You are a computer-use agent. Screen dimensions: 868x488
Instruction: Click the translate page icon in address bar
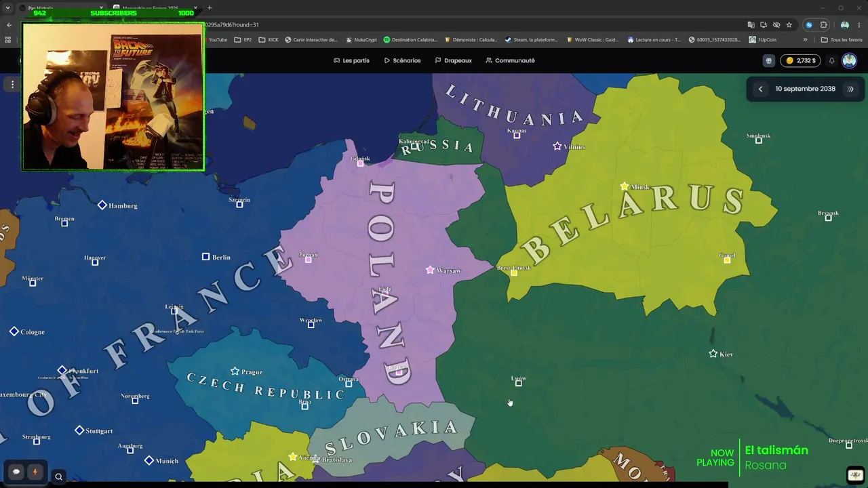pos(751,25)
